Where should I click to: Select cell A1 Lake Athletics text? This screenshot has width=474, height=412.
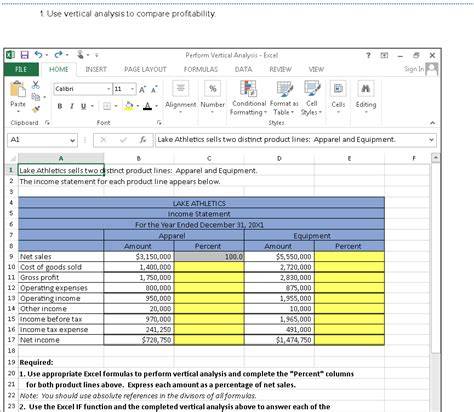click(61, 170)
